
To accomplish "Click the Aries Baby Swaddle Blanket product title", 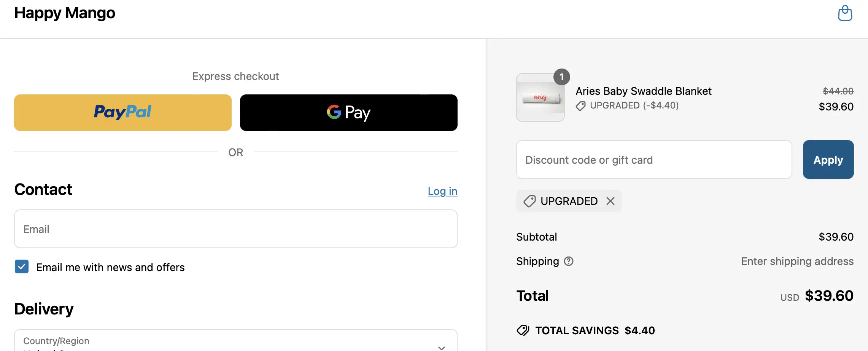I will coord(643,91).
